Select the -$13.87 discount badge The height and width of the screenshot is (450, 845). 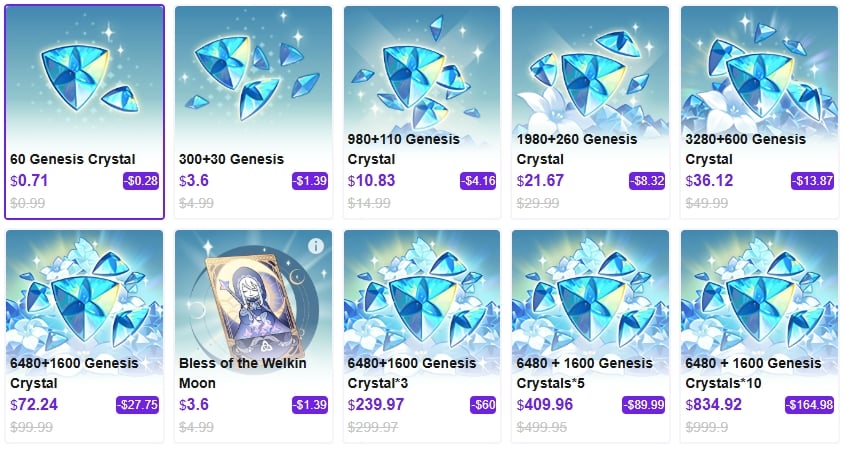[812, 181]
